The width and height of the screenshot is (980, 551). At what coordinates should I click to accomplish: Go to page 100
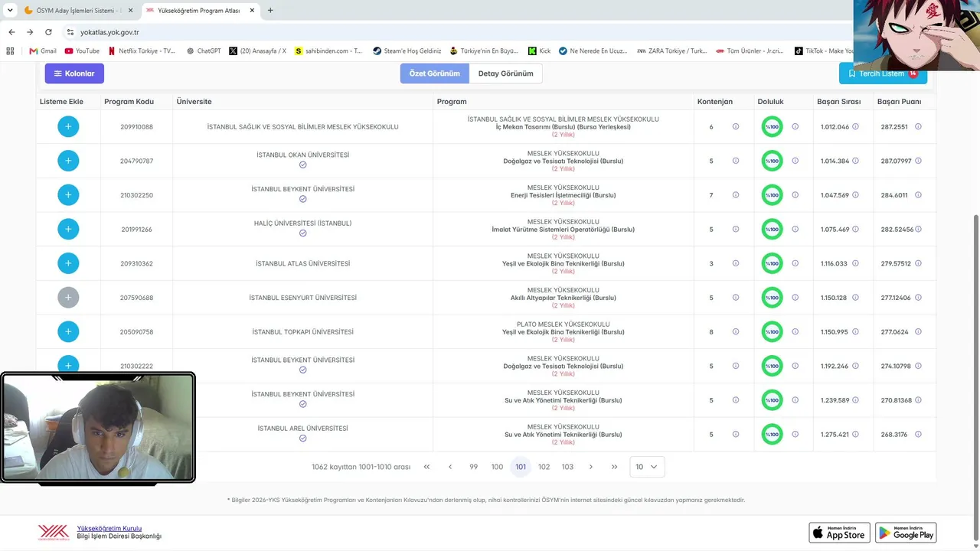[497, 467]
